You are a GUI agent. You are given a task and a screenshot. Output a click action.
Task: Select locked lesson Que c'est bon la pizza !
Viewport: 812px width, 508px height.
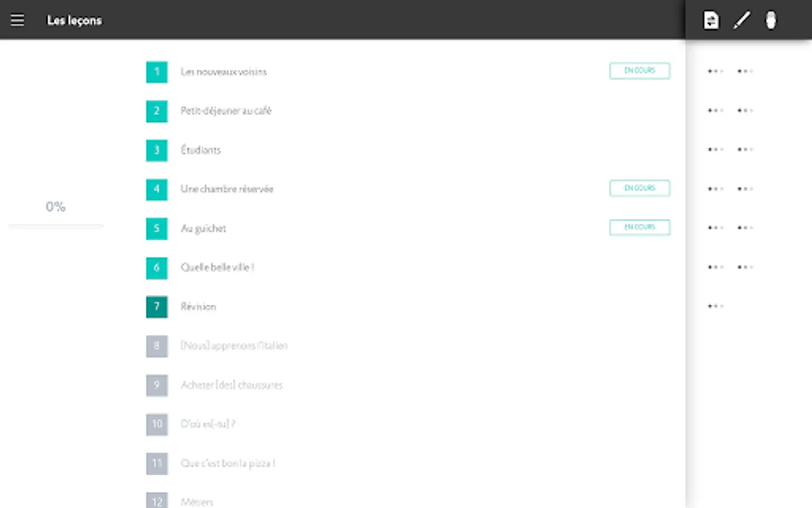click(x=228, y=463)
